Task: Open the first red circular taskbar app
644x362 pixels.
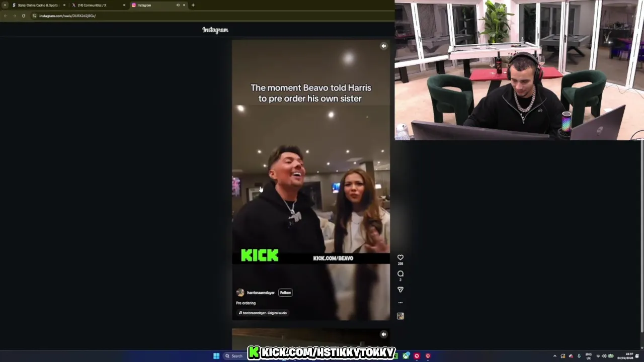Action: point(417,356)
